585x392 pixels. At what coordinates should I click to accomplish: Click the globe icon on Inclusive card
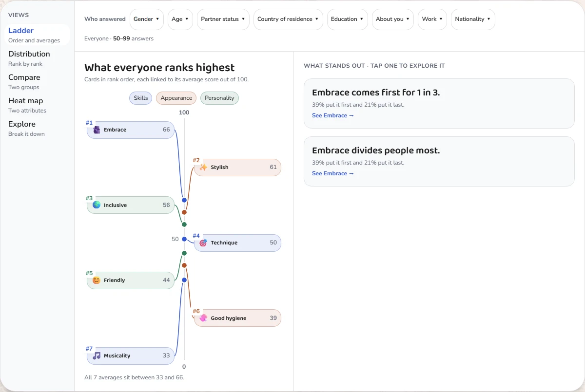point(97,205)
